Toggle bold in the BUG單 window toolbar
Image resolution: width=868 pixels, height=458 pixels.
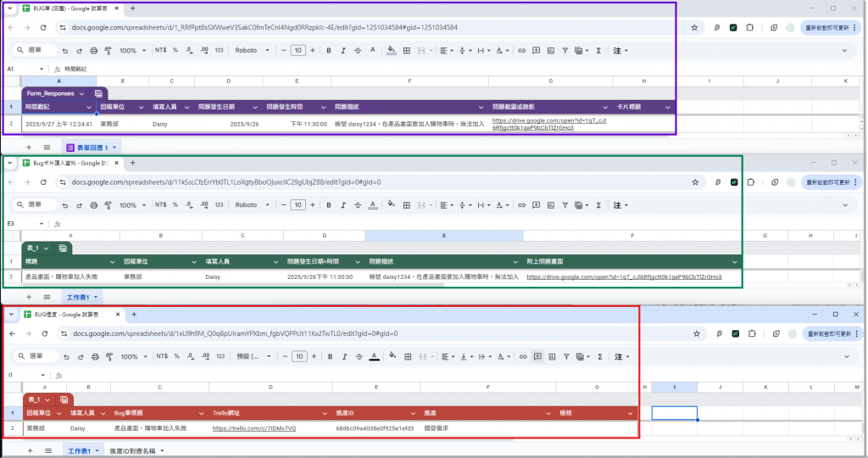pos(329,50)
